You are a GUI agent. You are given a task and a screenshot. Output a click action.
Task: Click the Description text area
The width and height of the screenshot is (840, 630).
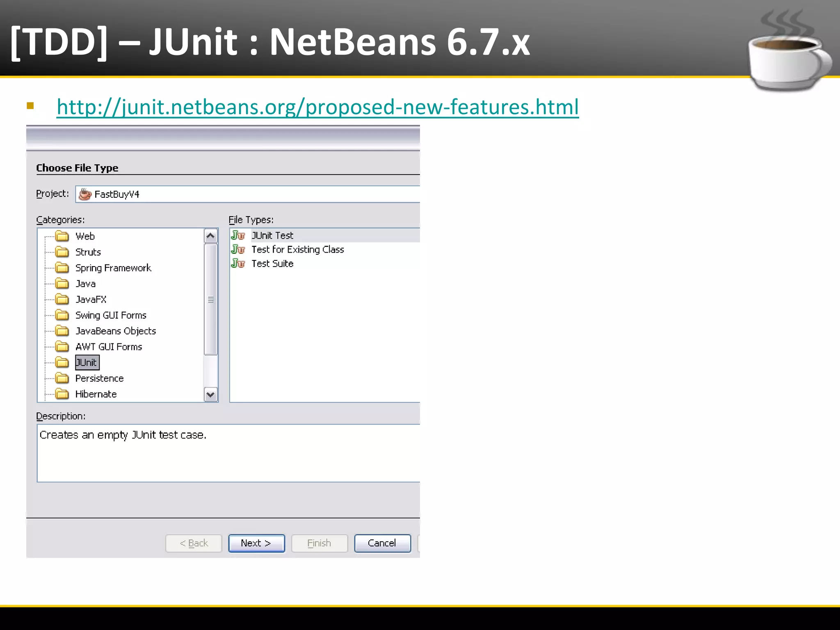click(x=228, y=453)
